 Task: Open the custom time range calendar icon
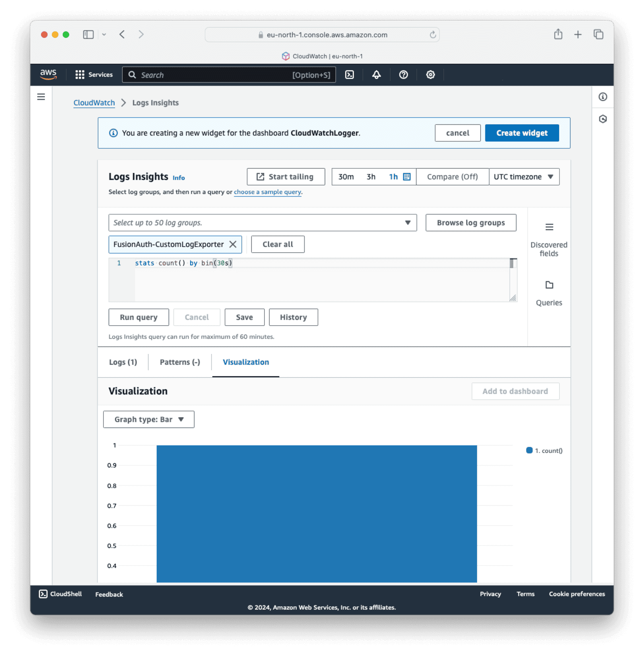pyautogui.click(x=407, y=177)
